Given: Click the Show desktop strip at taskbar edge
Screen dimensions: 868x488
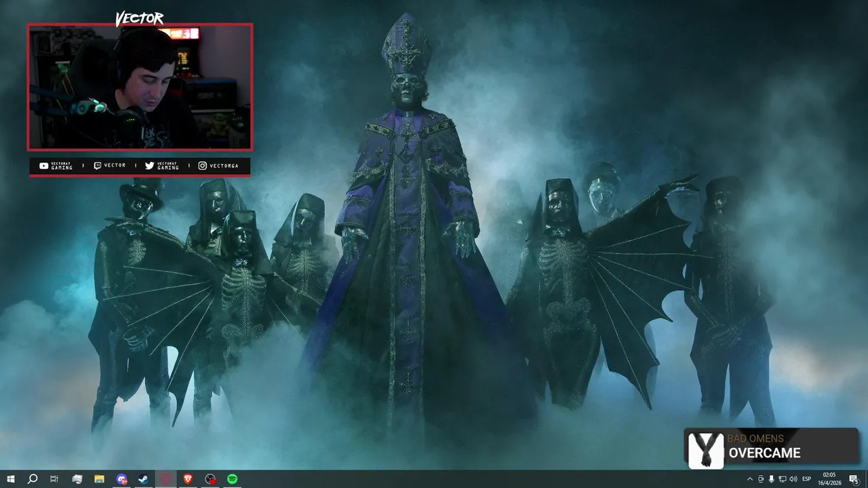Looking at the screenshot, I should 866,479.
